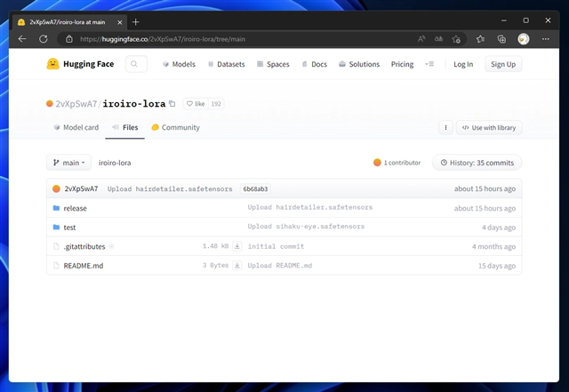Switch to the Model card tab
This screenshot has height=392, width=569.
click(x=76, y=127)
